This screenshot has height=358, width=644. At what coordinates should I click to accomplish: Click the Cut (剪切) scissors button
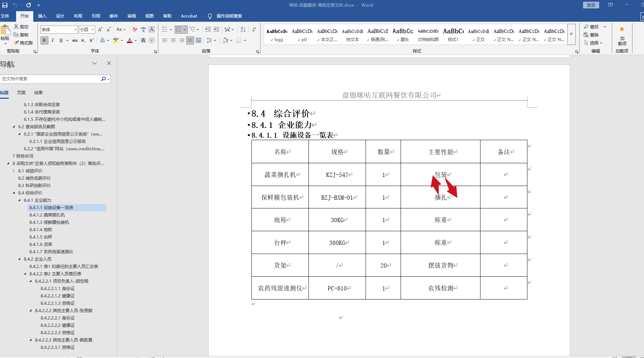[x=21, y=27]
